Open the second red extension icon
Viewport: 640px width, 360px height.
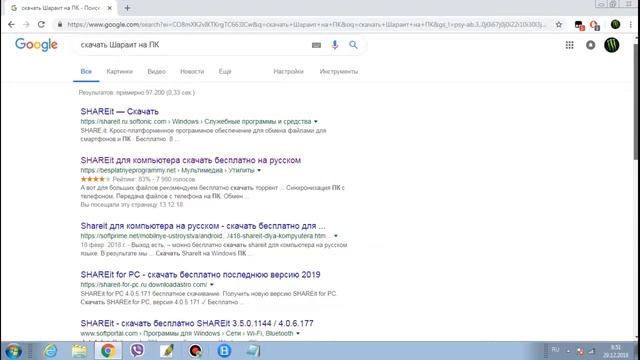(595, 25)
